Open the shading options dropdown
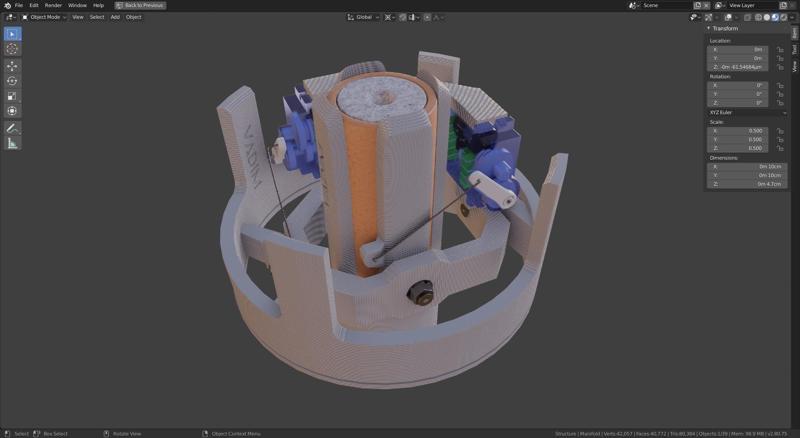Screen dimensions: 800x438 coord(792,17)
